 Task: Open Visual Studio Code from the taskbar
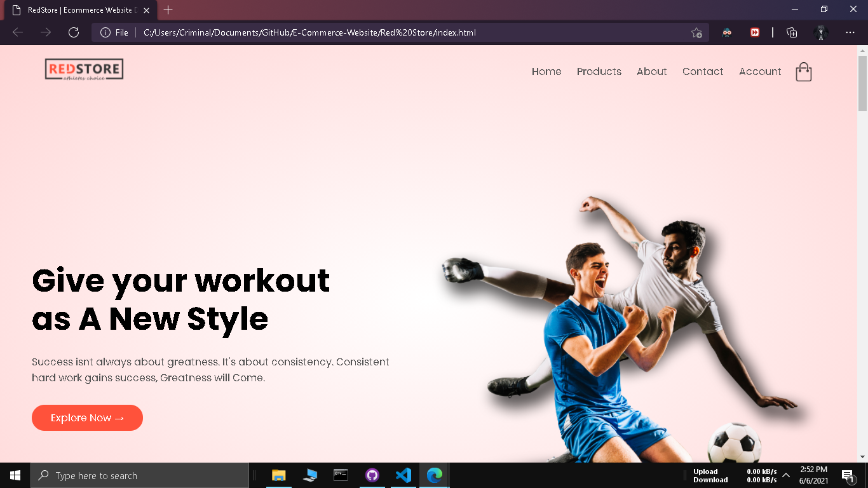[x=403, y=475]
